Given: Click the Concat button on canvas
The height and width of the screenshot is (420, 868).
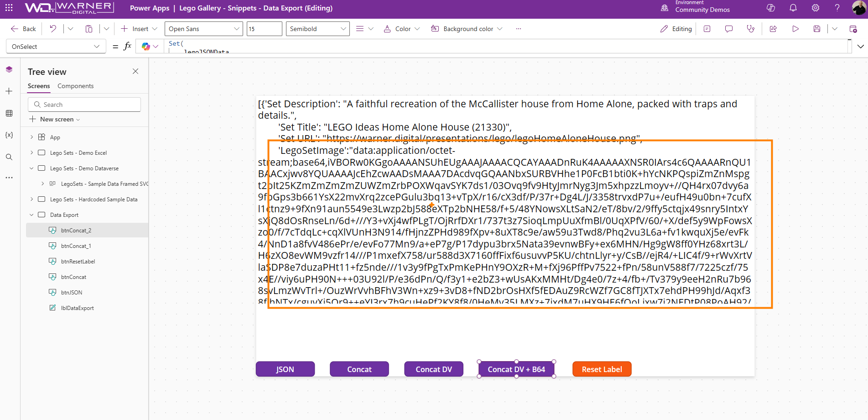Looking at the screenshot, I should point(359,369).
